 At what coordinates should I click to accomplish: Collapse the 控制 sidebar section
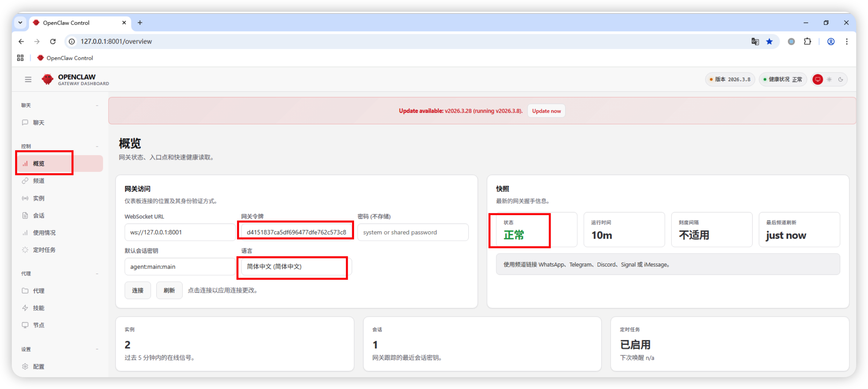click(97, 146)
